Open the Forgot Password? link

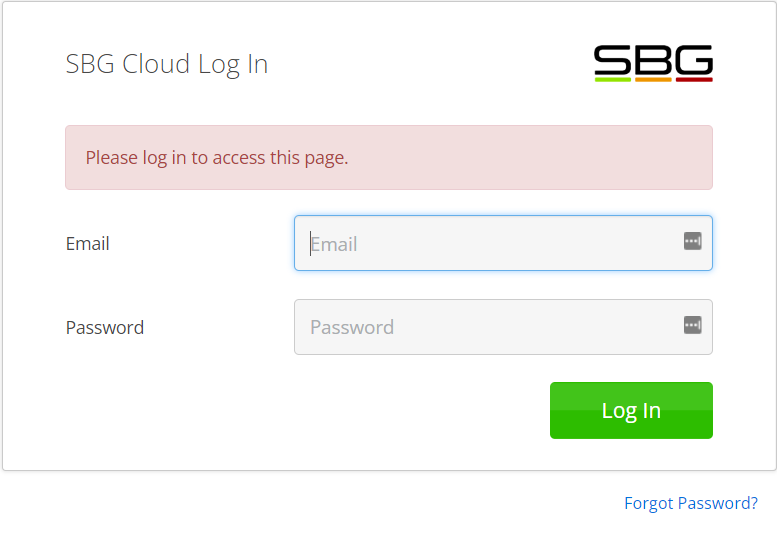[691, 503]
